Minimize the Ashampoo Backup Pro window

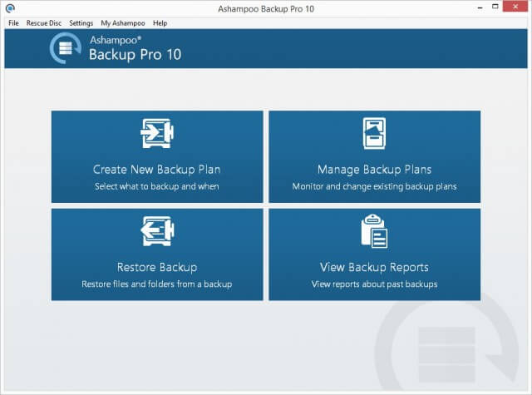click(x=480, y=7)
